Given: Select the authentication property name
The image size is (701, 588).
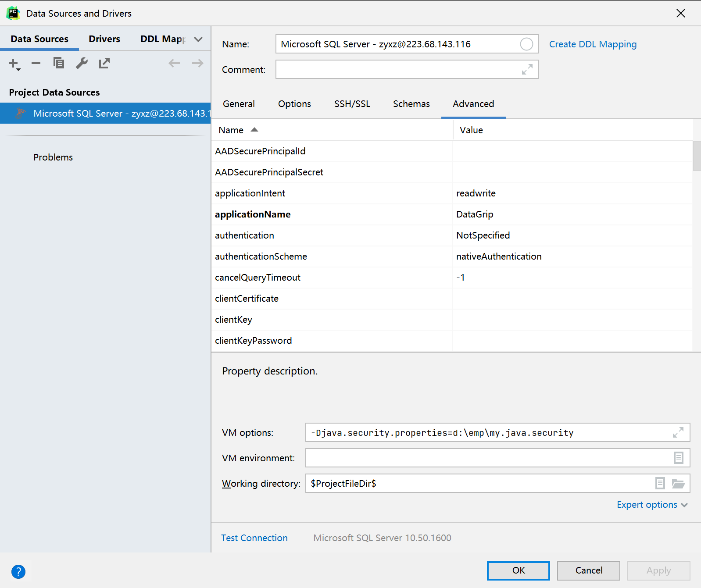Looking at the screenshot, I should coord(244,235).
